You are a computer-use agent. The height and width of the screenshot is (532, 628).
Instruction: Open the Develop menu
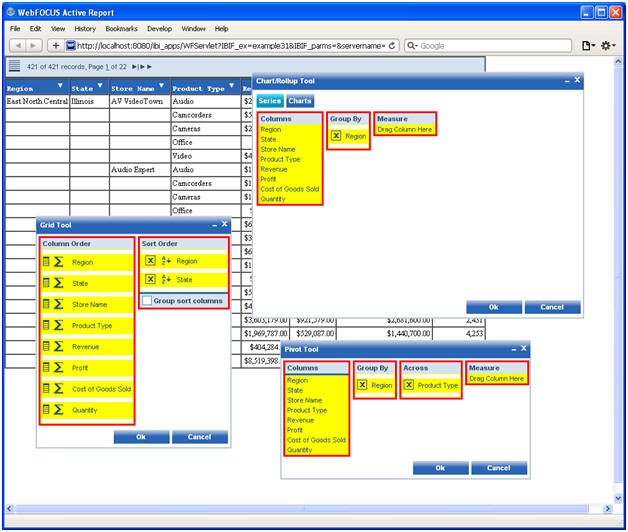pyautogui.click(x=159, y=28)
